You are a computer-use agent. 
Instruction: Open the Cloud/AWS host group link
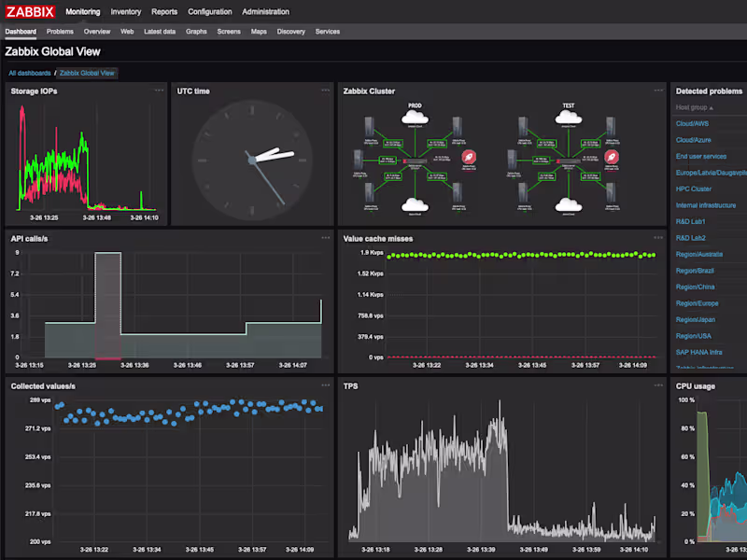click(692, 123)
